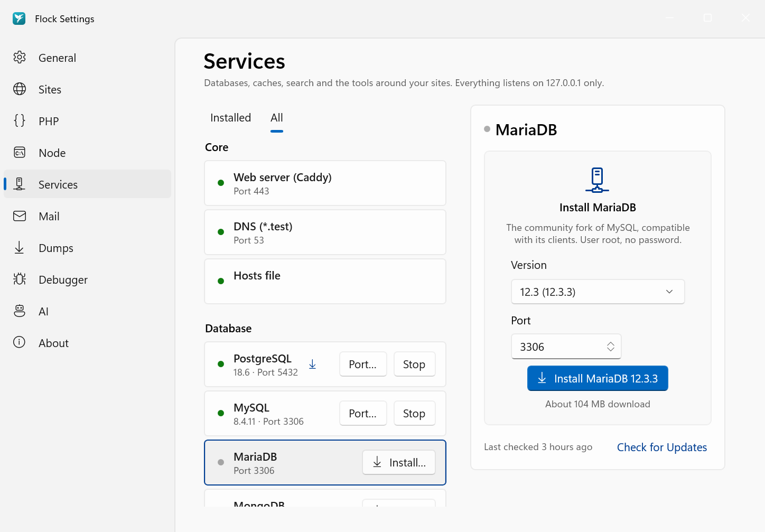Open the Services page in sidebar
The image size is (765, 532).
click(88, 184)
